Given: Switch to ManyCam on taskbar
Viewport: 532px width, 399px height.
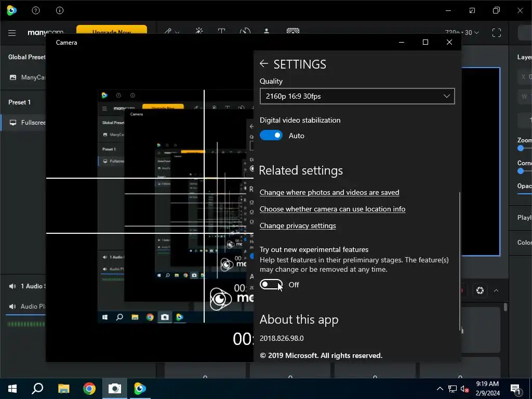Looking at the screenshot, I should 140,389.
